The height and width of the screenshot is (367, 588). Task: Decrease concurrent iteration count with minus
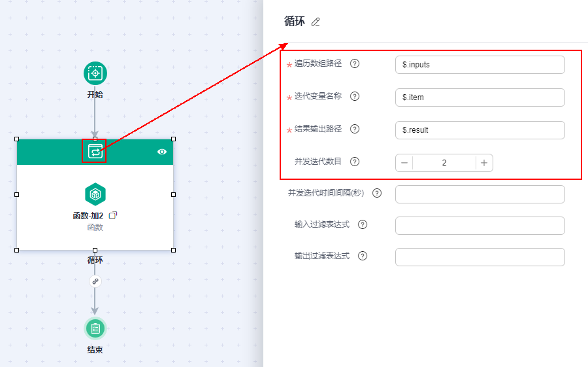[x=404, y=163]
